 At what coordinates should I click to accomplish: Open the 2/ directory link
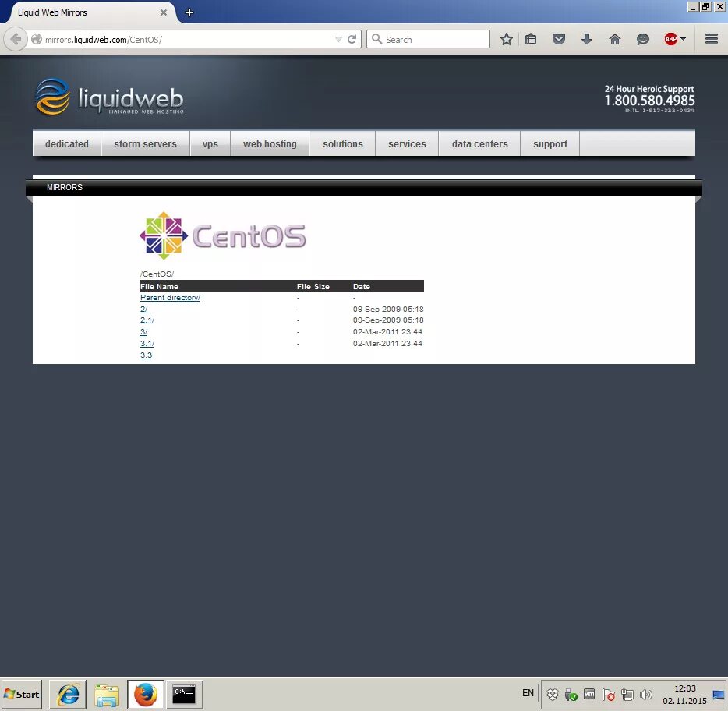pyautogui.click(x=143, y=310)
